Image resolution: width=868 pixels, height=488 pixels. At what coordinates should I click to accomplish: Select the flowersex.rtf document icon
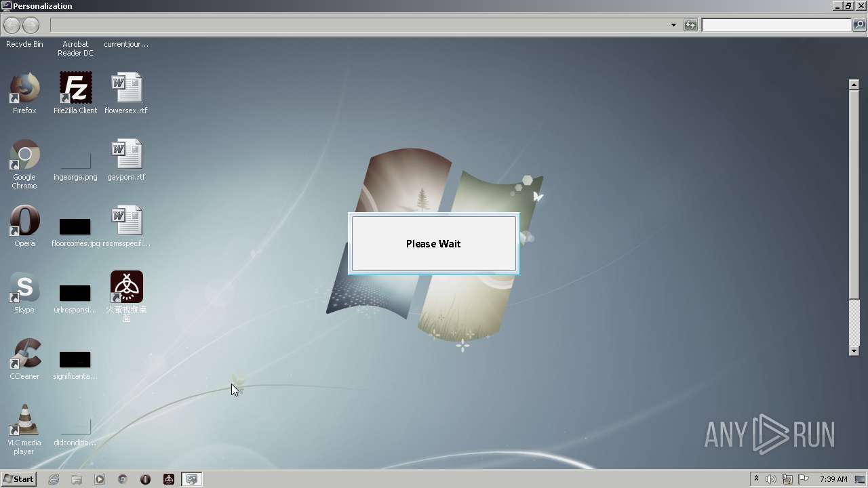126,88
